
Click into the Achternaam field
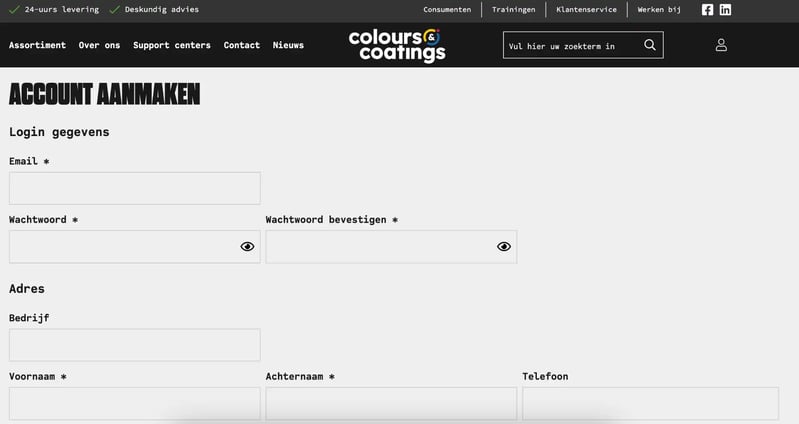pos(391,404)
